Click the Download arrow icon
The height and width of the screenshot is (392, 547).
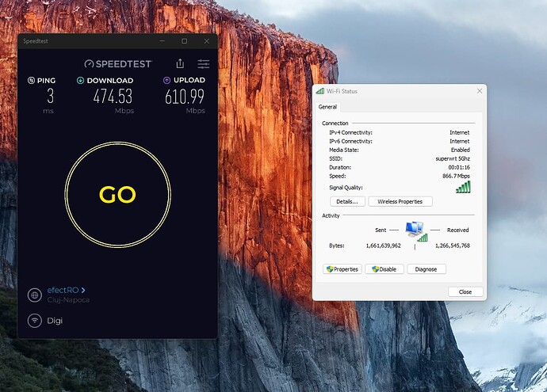tap(80, 81)
